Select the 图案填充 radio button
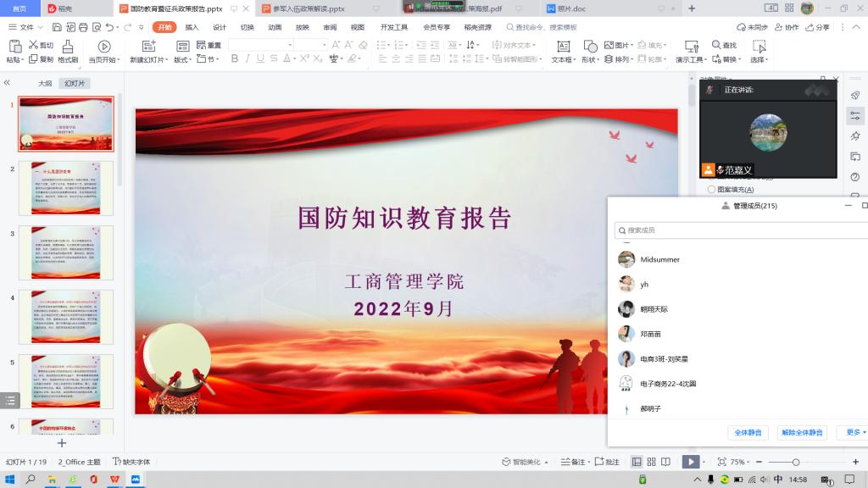The height and width of the screenshot is (488, 868). 711,190
